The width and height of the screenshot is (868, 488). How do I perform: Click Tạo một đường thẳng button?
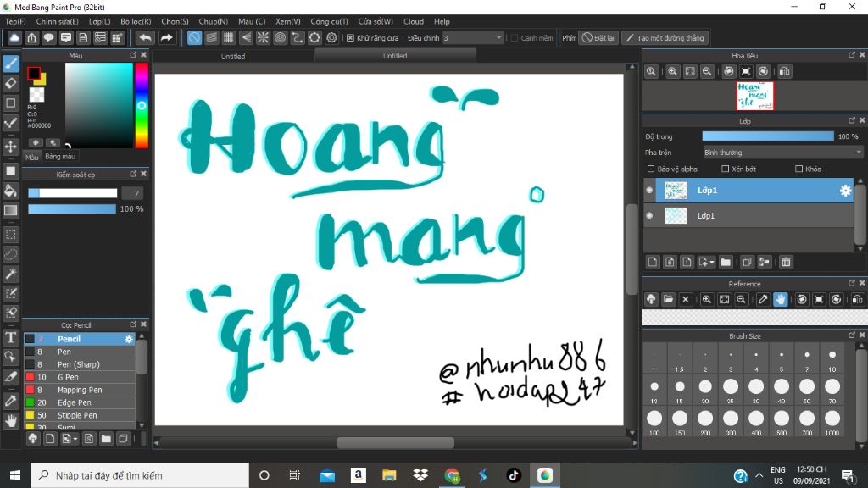click(x=665, y=37)
